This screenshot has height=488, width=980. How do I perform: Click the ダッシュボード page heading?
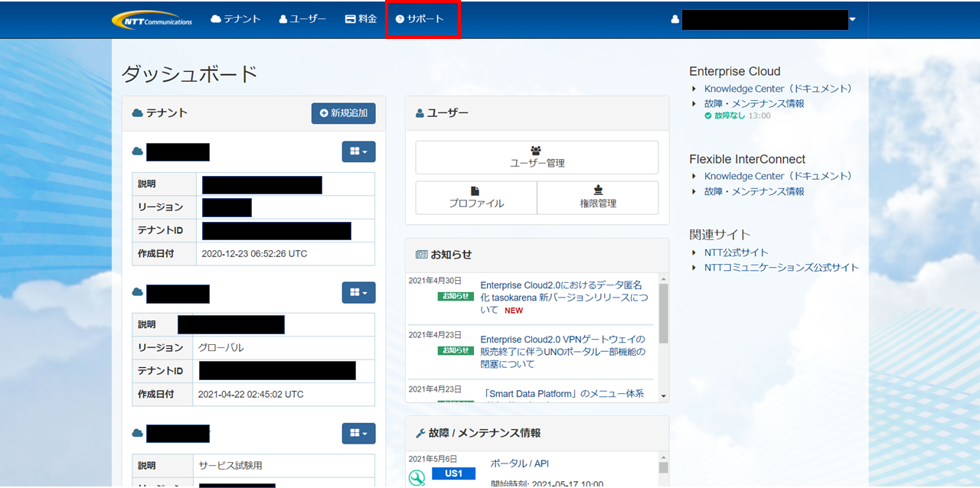click(x=190, y=74)
